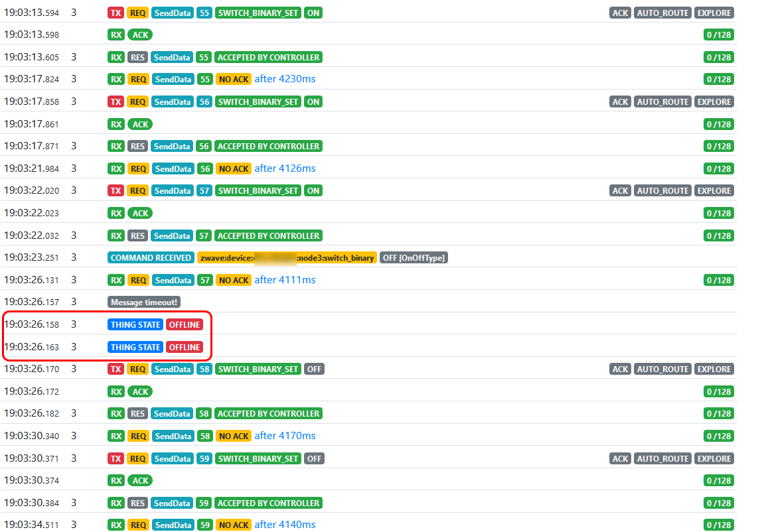Image resolution: width=762 pixels, height=532 pixels.
Task: Click 'ACCEPTED BY CONTROLLER' for SendData 56
Action: click(268, 146)
